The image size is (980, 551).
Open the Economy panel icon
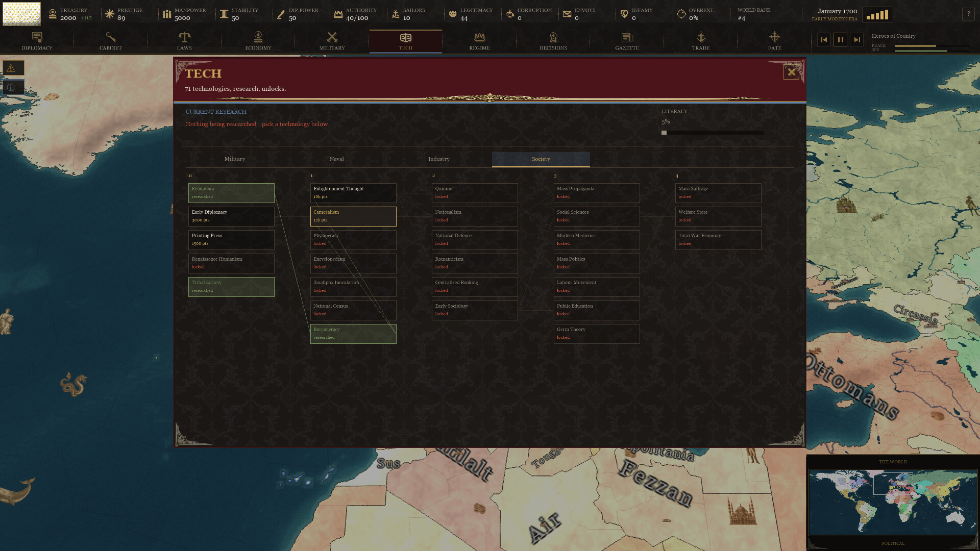[258, 37]
